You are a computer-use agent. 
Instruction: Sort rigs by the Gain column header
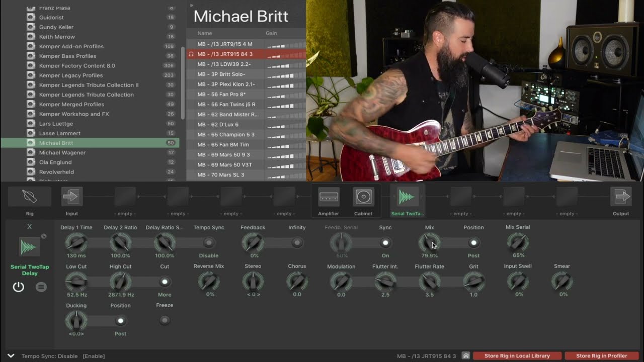click(271, 33)
